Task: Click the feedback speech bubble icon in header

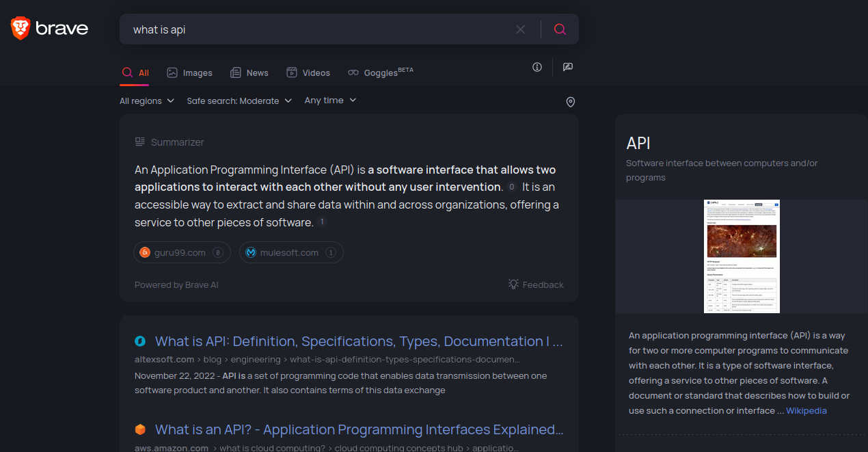Action: [x=568, y=67]
